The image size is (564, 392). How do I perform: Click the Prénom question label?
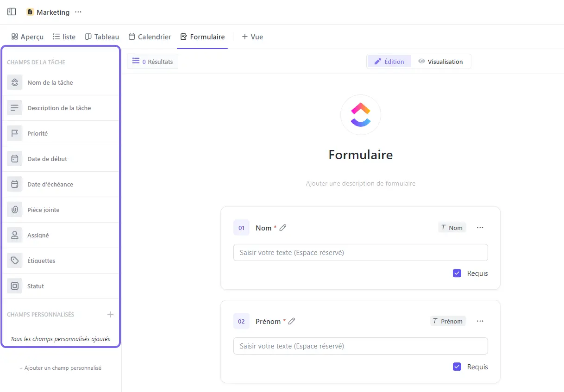(x=268, y=321)
